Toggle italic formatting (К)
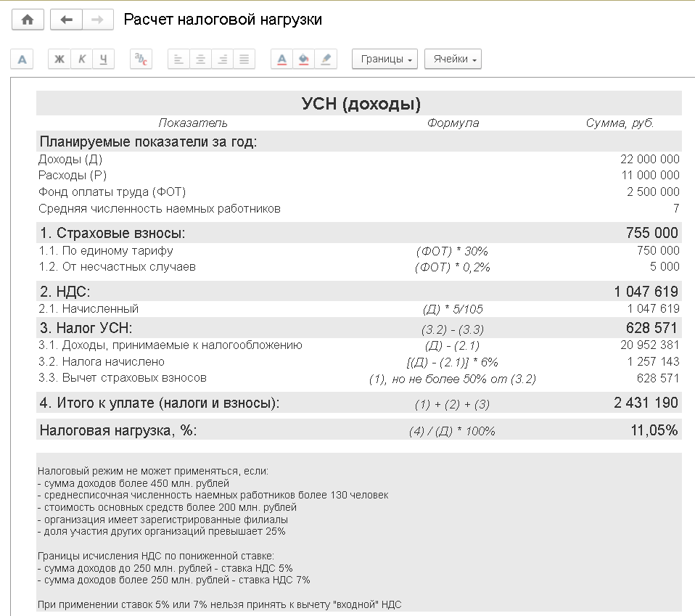This screenshot has height=616, width=695. pyautogui.click(x=81, y=59)
